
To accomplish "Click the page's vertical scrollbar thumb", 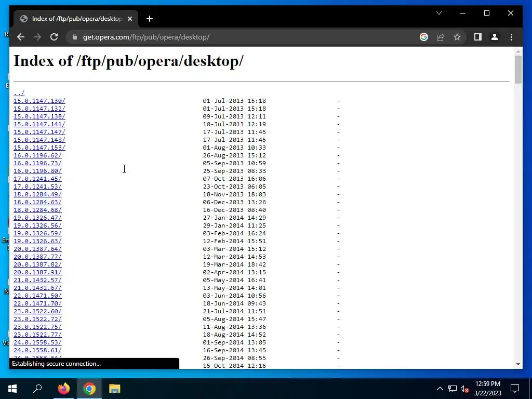I will [x=518, y=69].
